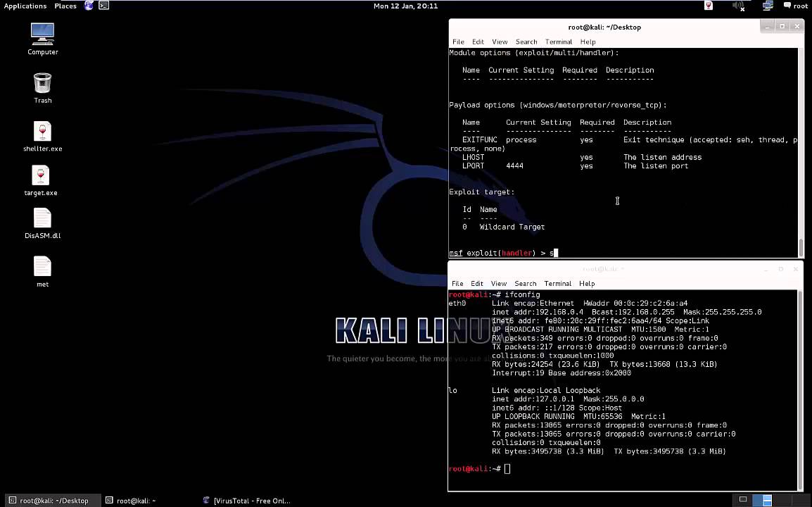Click Module options exploit/multi/handler heading
The image size is (812, 507).
(534, 53)
